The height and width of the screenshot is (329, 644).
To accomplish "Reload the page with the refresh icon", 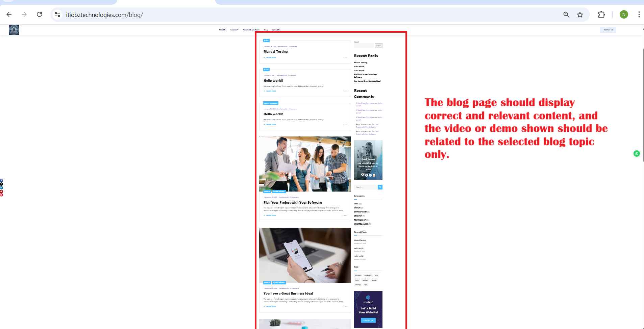I will coord(40,15).
